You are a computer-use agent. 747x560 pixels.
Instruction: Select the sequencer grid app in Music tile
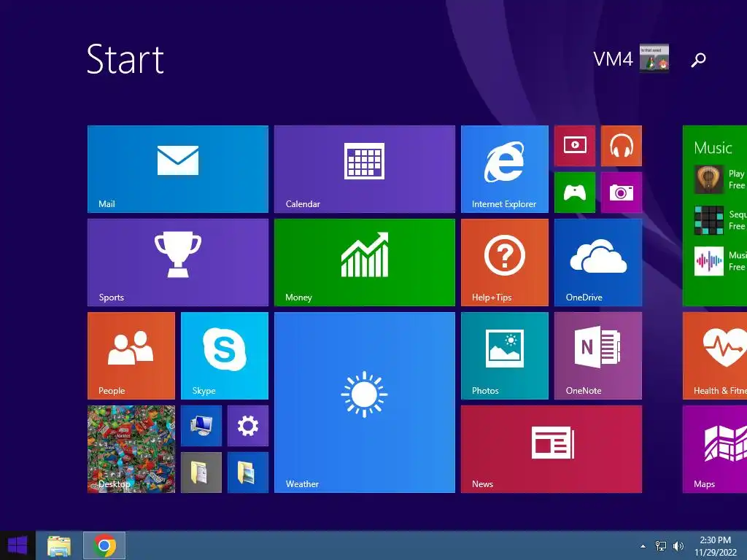tap(708, 220)
